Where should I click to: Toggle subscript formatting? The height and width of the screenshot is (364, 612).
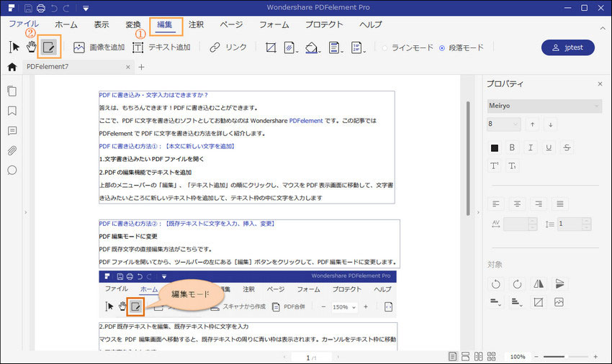pos(512,165)
